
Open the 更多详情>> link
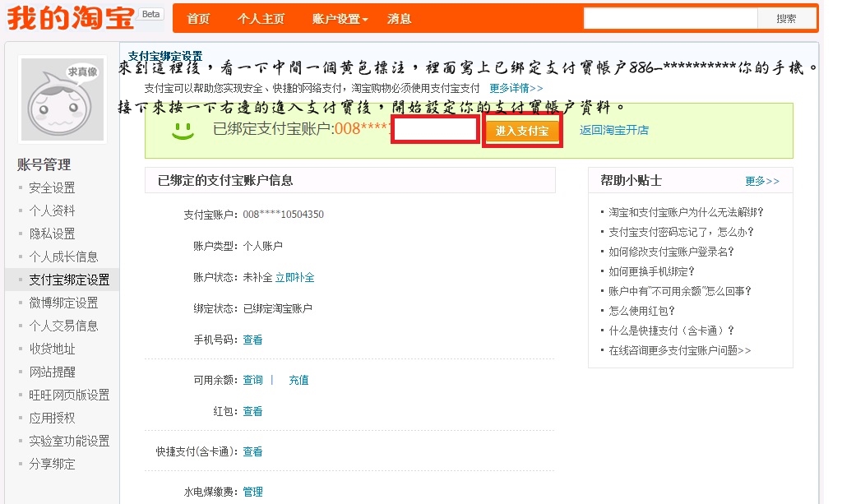tap(516, 88)
